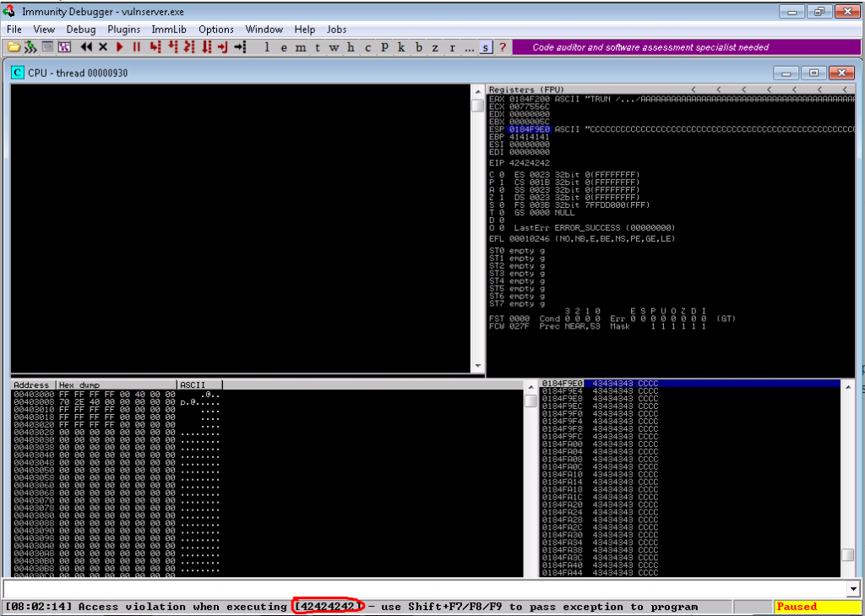Select stack row at address 0184F9E4
The height and width of the screenshot is (616, 865).
(601, 390)
